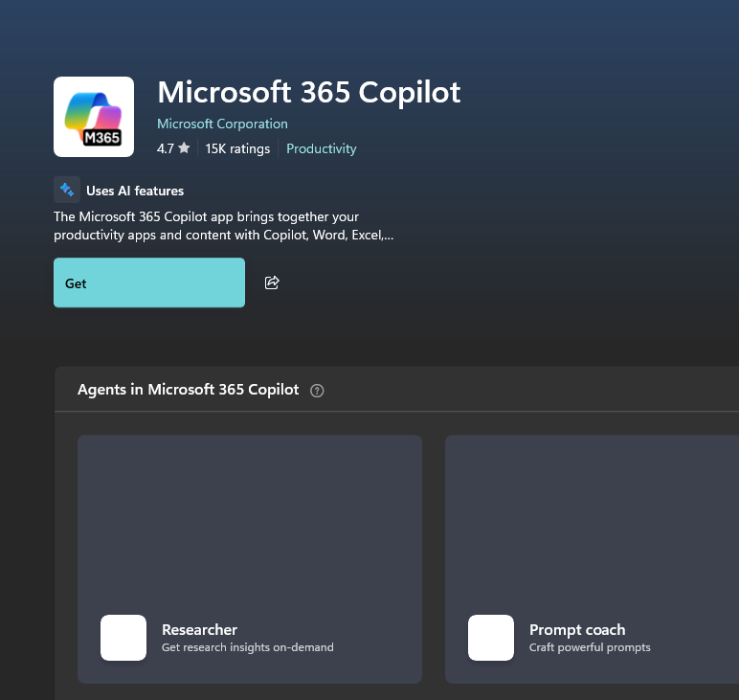Click the Microsoft 365 Copilot app logo
This screenshot has width=739, height=700.
coord(94,117)
